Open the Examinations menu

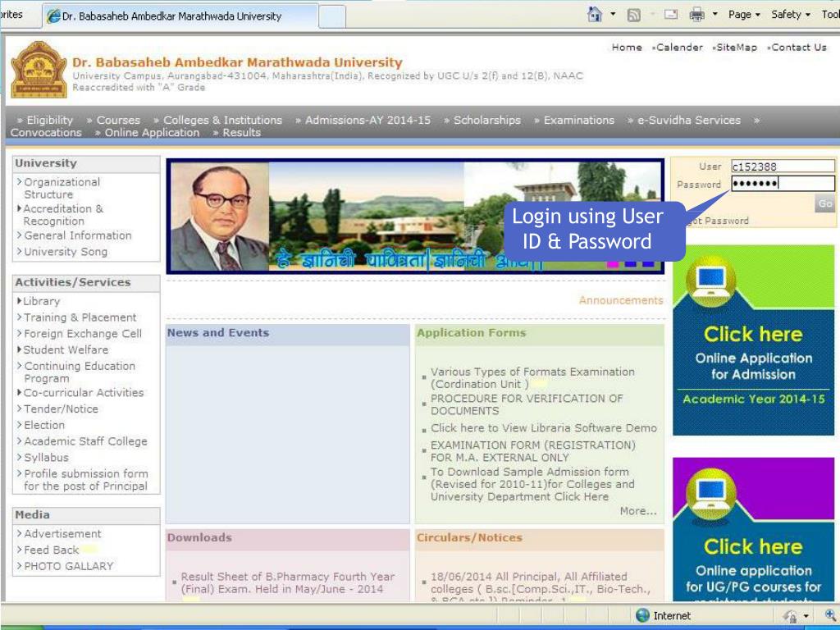click(579, 120)
